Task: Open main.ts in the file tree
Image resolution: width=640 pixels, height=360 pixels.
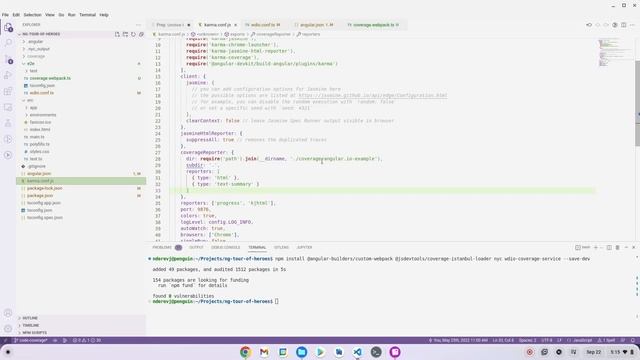Action: [x=81, y=137]
